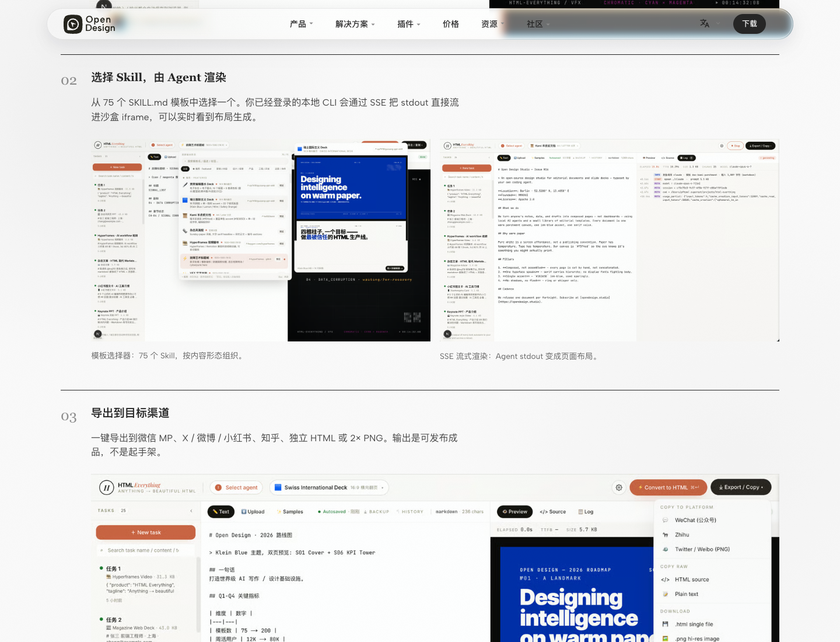Open the Samples tab
Viewport: 840px width, 642px height.
tap(290, 512)
